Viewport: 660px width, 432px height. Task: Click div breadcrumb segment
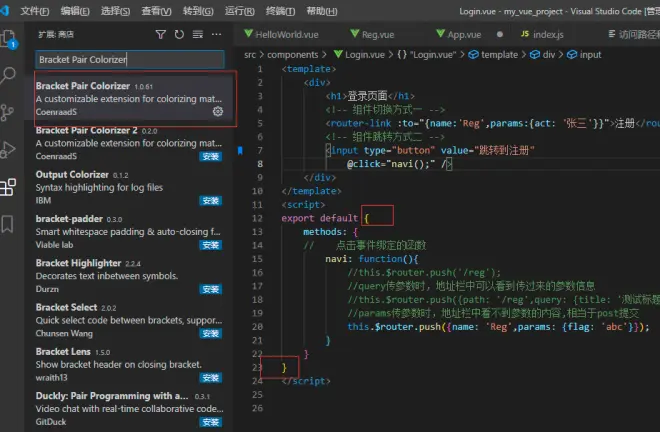tap(542, 55)
